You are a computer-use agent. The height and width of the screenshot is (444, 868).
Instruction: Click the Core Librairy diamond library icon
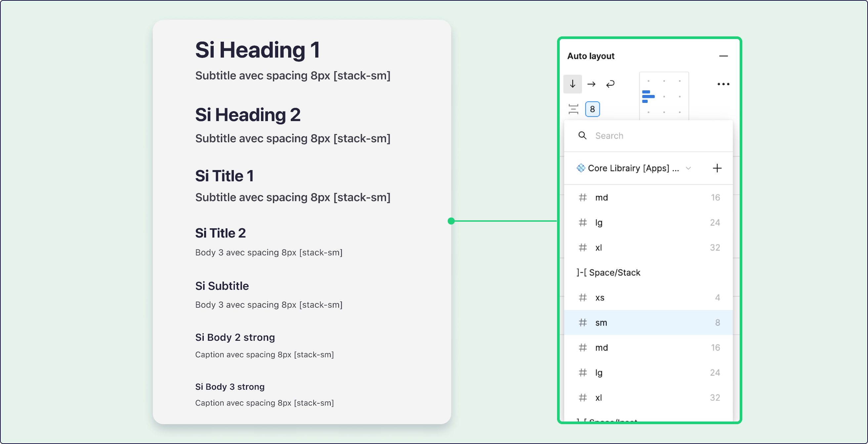(x=581, y=168)
